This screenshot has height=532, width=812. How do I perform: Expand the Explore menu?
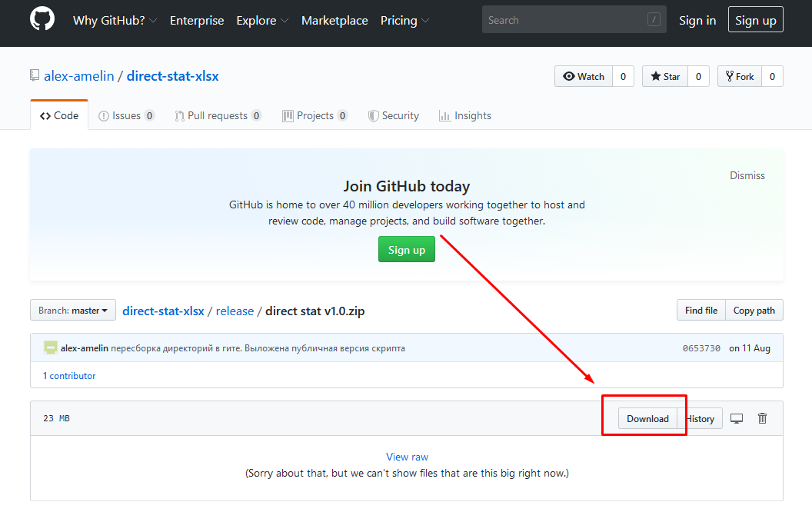pos(262,20)
